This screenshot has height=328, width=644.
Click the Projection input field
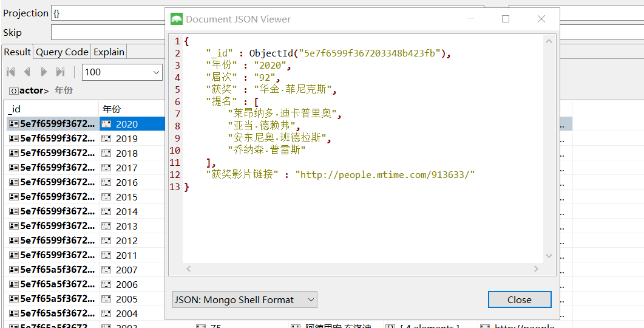267,13
